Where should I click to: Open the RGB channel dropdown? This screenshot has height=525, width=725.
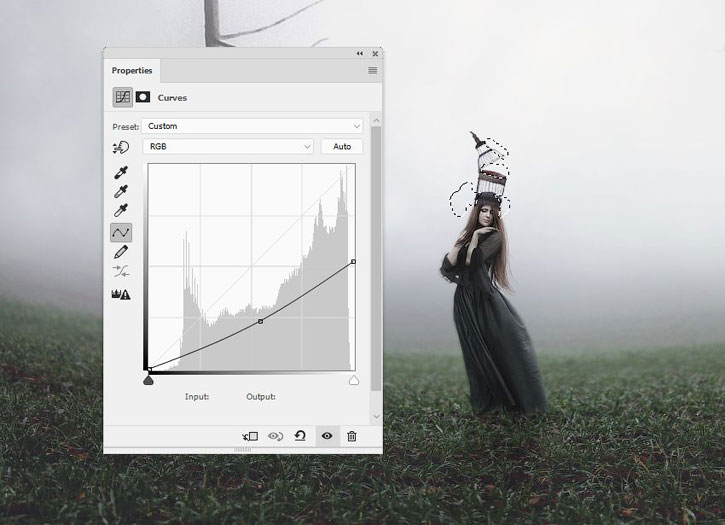pyautogui.click(x=228, y=146)
